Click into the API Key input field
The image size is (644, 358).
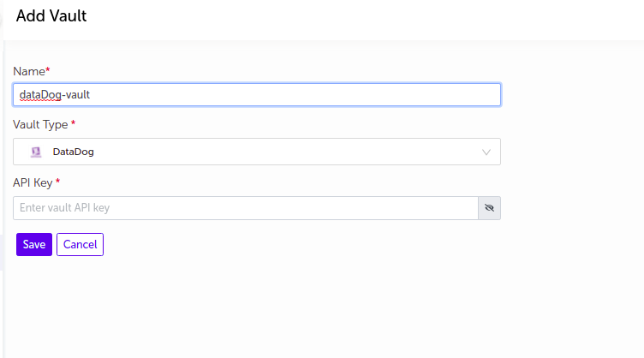[x=246, y=208]
